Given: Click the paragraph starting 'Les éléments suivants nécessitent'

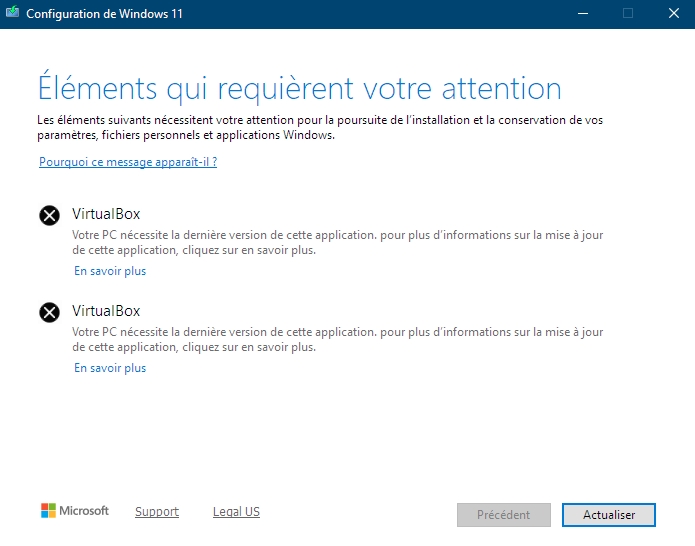Looking at the screenshot, I should coord(320,127).
